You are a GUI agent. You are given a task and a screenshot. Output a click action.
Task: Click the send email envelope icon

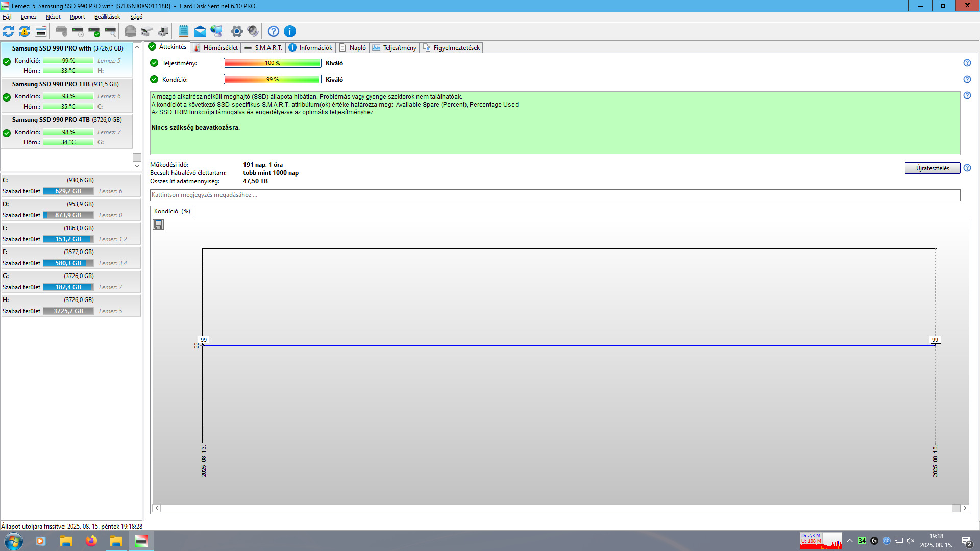[200, 31]
